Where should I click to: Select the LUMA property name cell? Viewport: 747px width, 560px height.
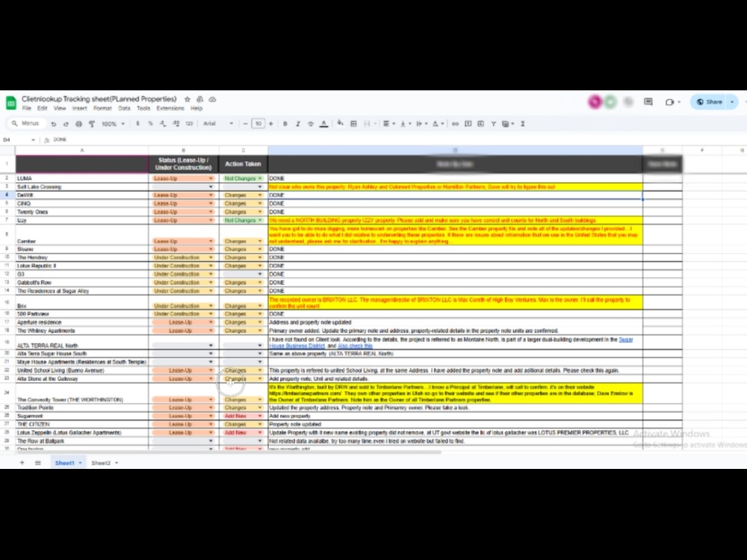tap(82, 178)
